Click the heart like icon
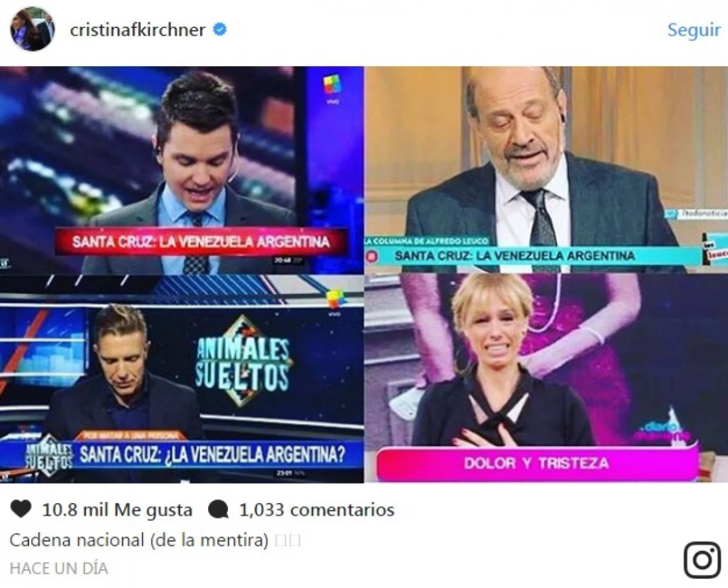This screenshot has width=728, height=588. (x=21, y=510)
